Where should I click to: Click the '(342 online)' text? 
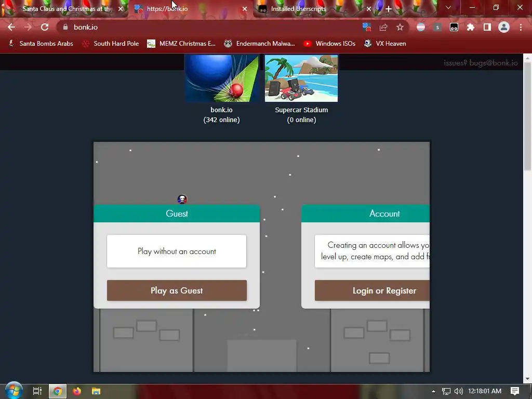221,120
